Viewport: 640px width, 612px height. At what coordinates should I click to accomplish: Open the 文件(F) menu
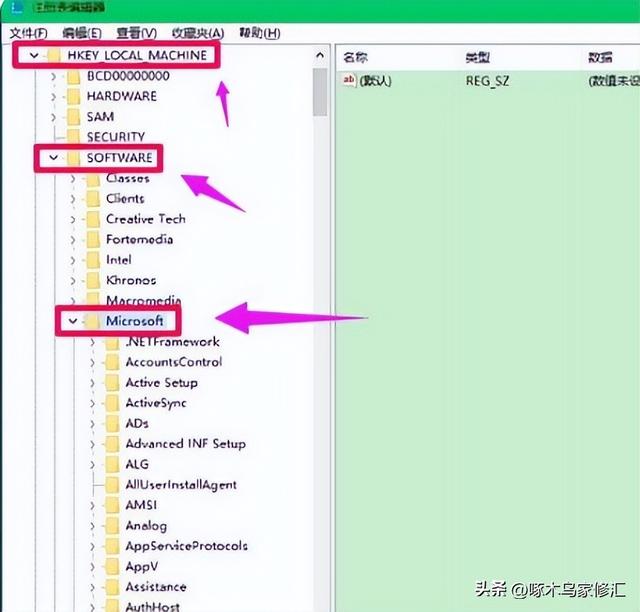click(28, 33)
